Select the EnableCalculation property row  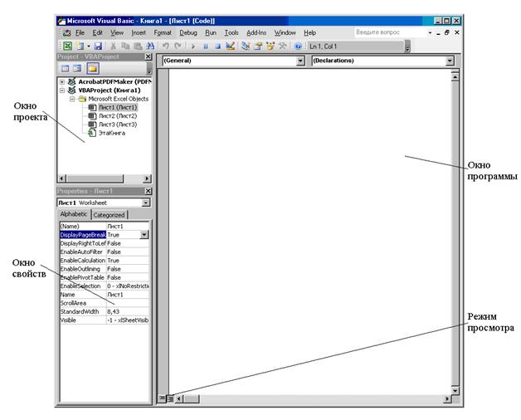point(105,261)
